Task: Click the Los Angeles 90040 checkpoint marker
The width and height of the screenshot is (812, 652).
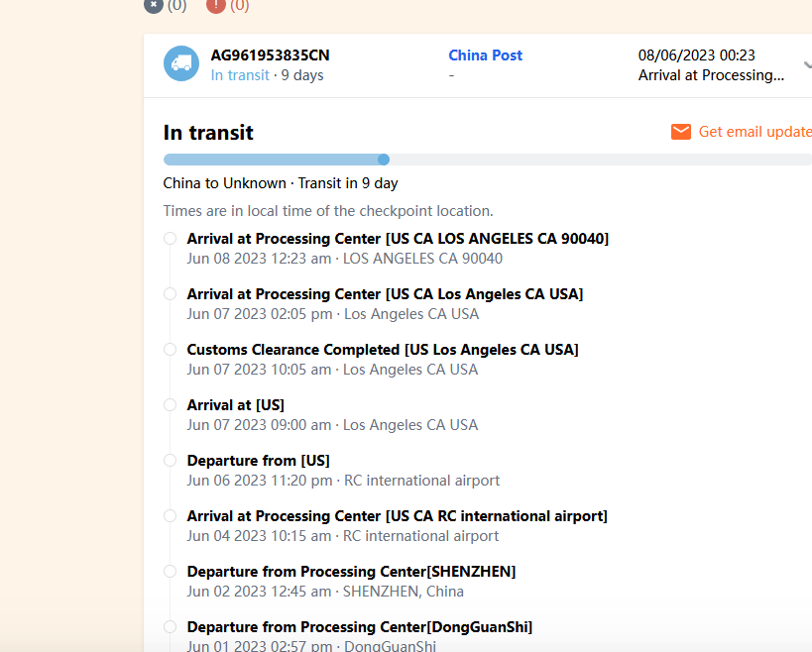Action: tap(170, 239)
